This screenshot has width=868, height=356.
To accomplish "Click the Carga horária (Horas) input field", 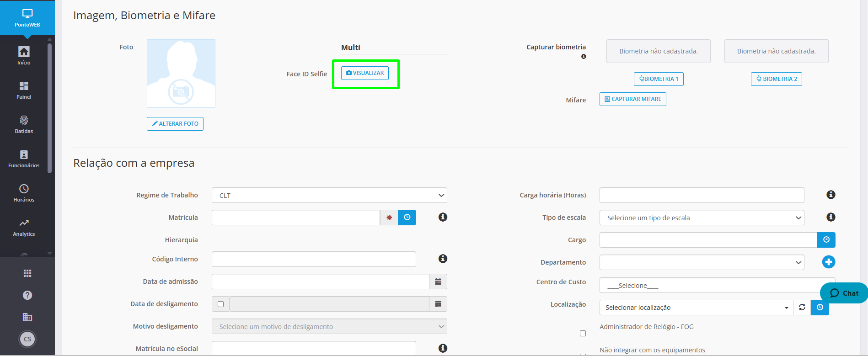I will (702, 195).
